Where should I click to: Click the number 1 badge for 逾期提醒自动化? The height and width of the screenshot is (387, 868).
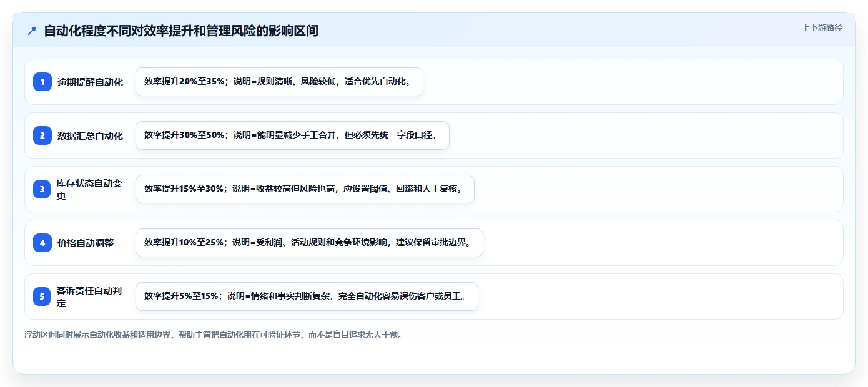click(42, 82)
